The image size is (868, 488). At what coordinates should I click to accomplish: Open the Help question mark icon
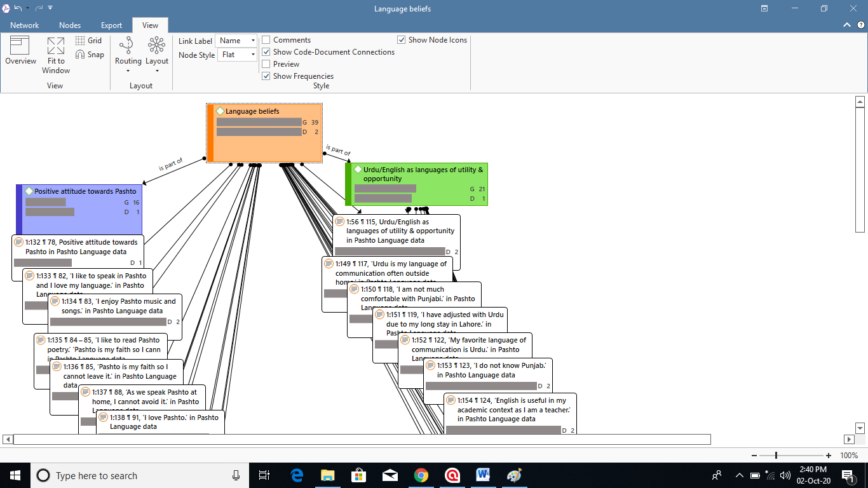[860, 25]
